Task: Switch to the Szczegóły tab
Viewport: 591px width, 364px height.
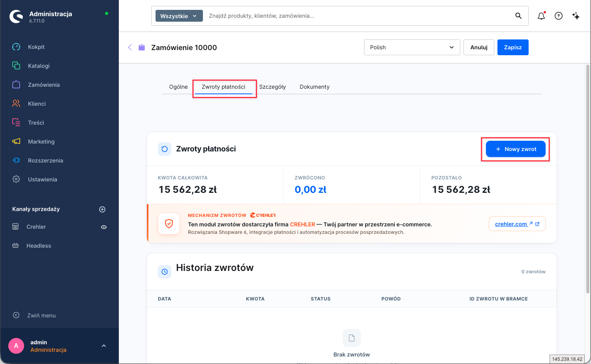Action: [272, 87]
